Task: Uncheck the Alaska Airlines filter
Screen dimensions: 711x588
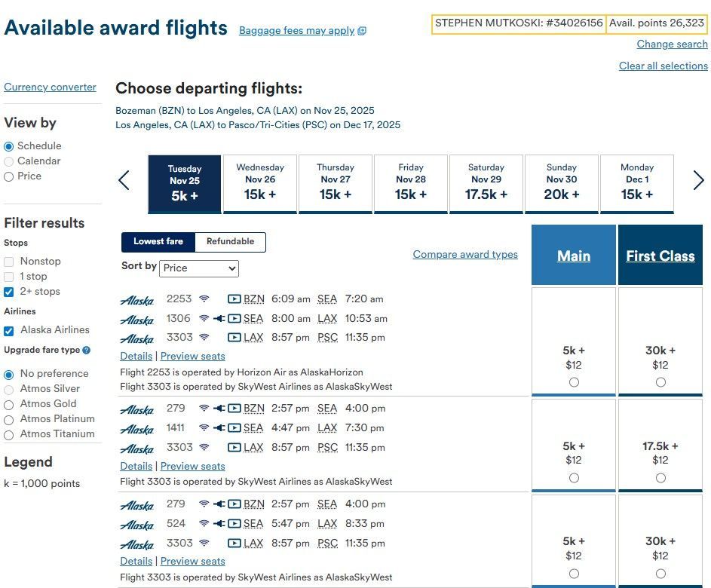Action: coord(8,330)
